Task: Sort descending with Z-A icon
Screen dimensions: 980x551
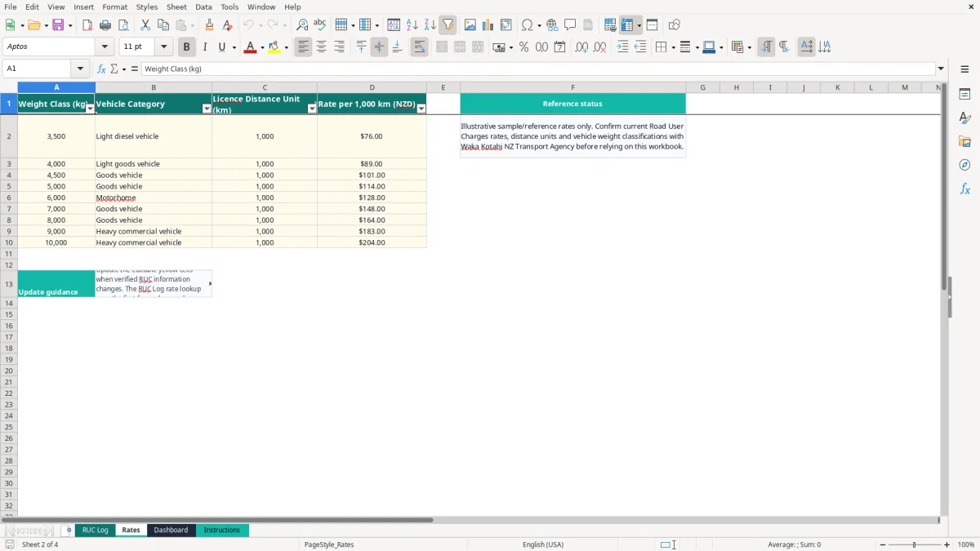Action: [x=430, y=25]
